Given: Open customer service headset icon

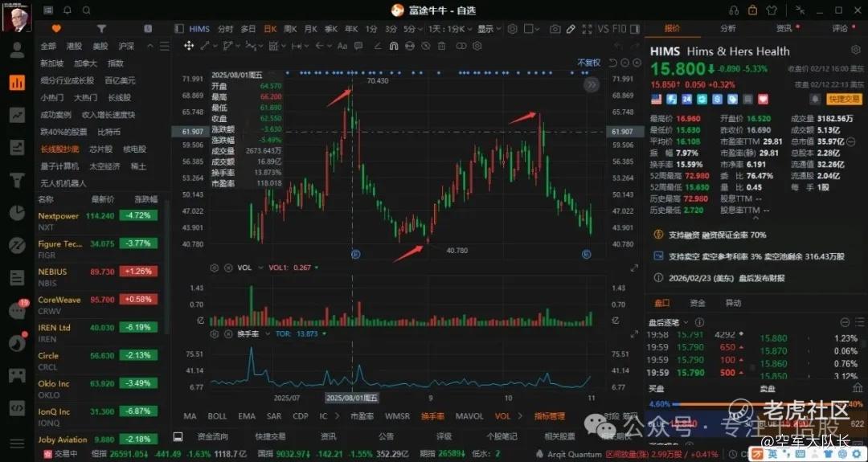Looking at the screenshot, I should 734,10.
